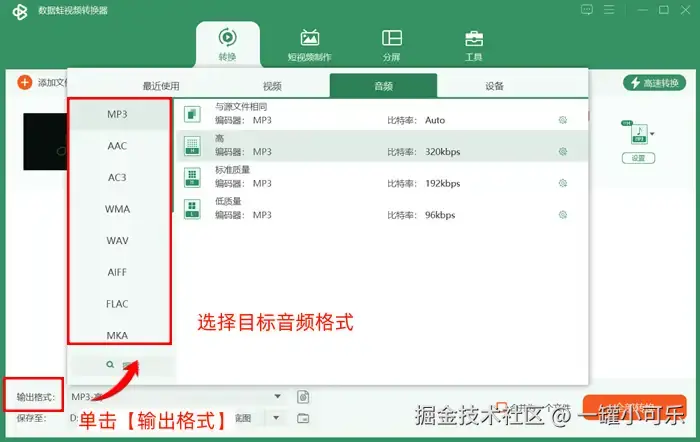Select MP3 in the format list
Image resolution: width=700 pixels, height=442 pixels.
pyautogui.click(x=117, y=114)
